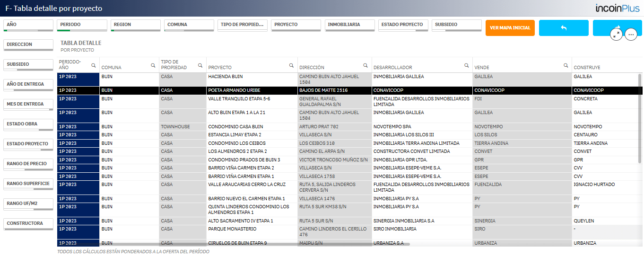Viewport: 644px width, 257px height.
Task: Sort by the CONSTRUYE column header
Action: click(x=587, y=68)
